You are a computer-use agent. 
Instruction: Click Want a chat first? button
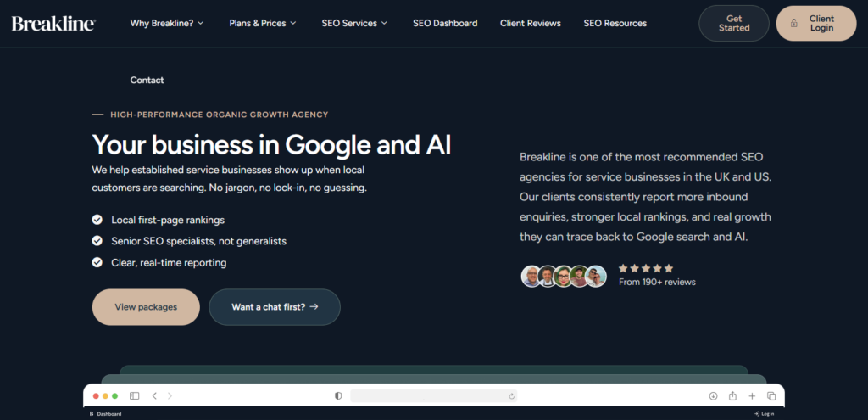coord(275,307)
